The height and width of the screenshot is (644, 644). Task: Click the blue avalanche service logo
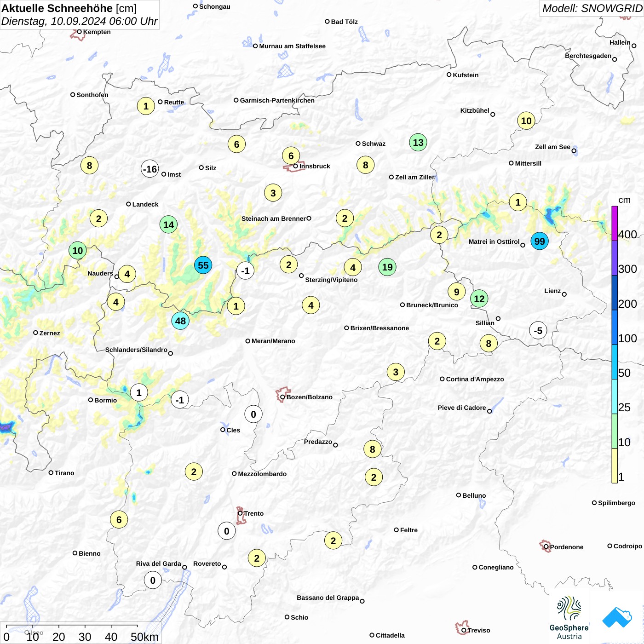(x=617, y=617)
